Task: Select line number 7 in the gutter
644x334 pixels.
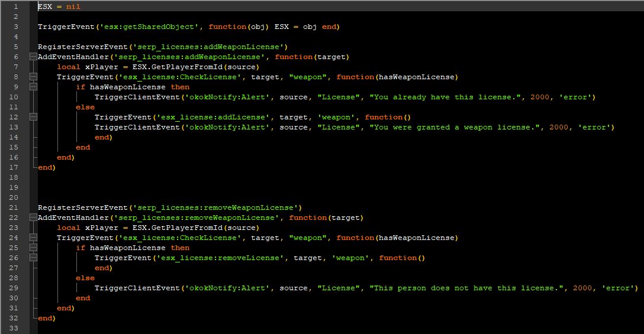Action: 16,67
